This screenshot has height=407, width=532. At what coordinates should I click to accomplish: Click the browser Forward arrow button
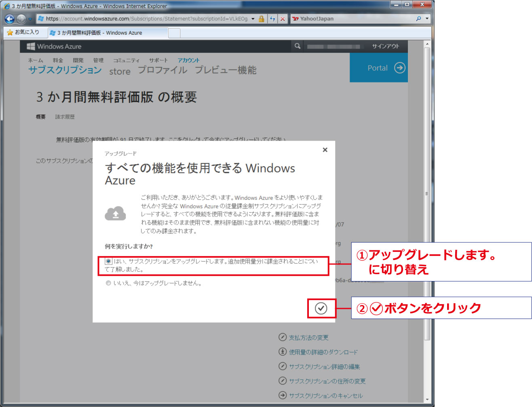(21, 19)
